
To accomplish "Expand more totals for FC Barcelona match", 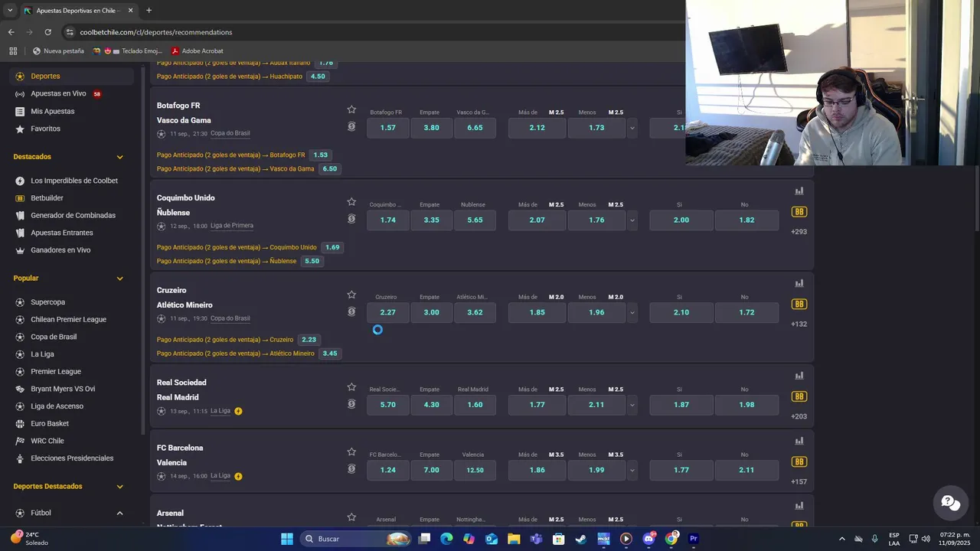I will 632,470.
